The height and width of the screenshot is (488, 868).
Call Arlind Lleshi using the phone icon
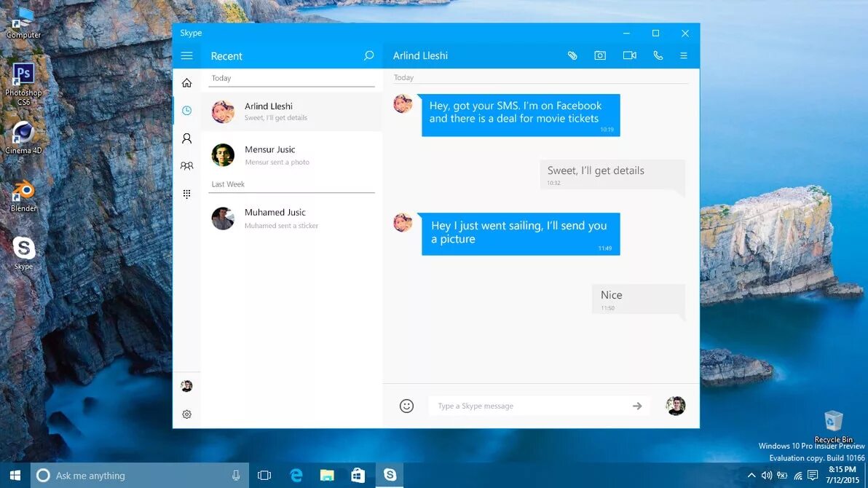[658, 55]
